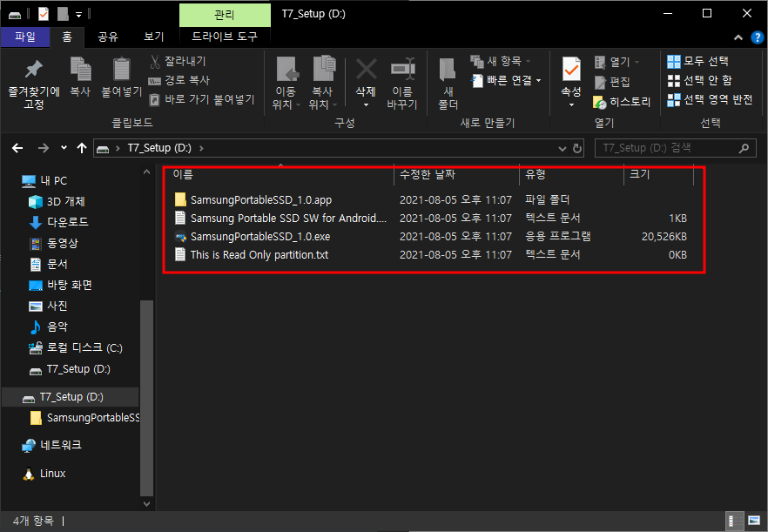Open the quick access toolbar customize dropdown
This screenshot has width=768, height=532.
[x=78, y=15]
